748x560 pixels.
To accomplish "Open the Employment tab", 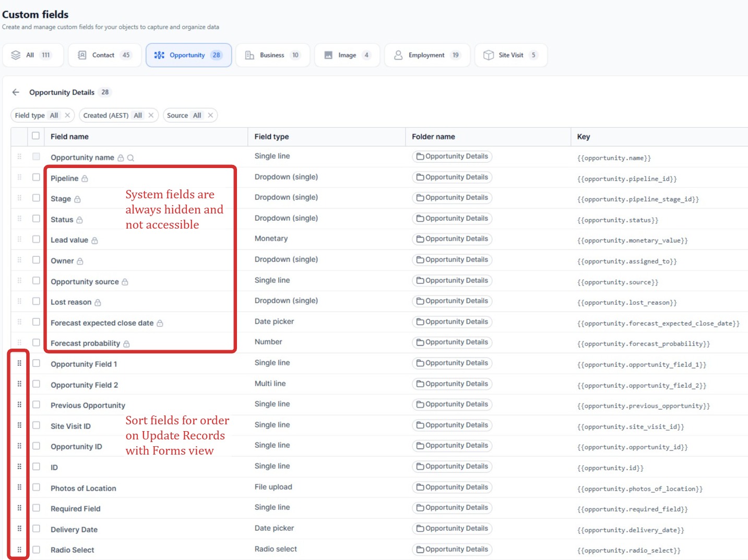I will [x=428, y=55].
